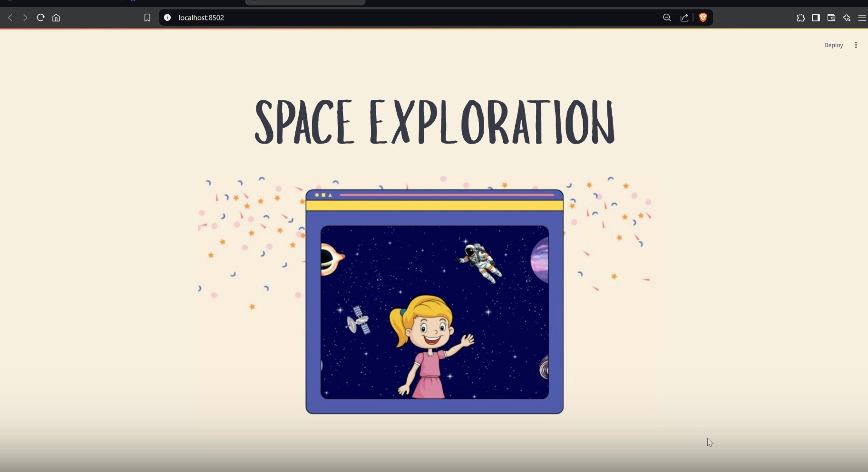Click the Deploy button
The height and width of the screenshot is (472, 868).
pyautogui.click(x=833, y=45)
